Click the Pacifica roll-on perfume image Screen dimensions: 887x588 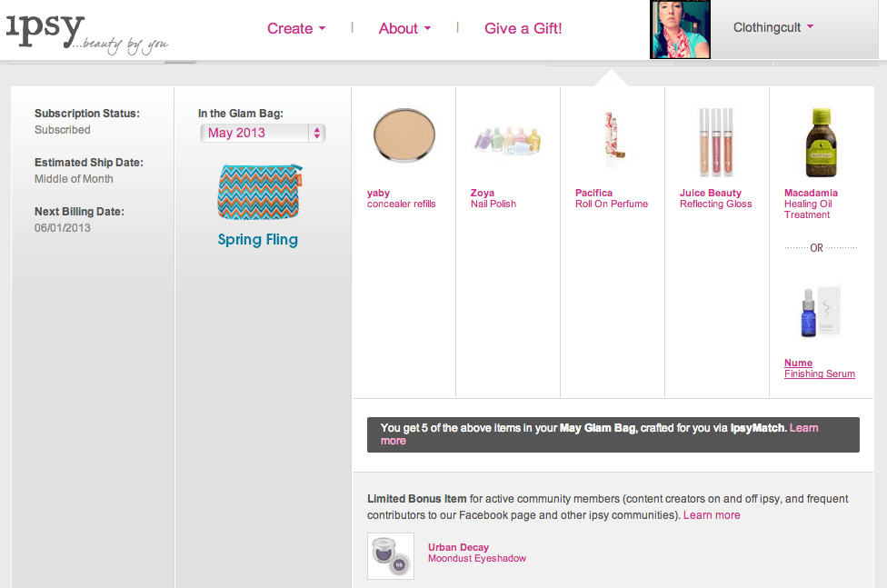612,139
